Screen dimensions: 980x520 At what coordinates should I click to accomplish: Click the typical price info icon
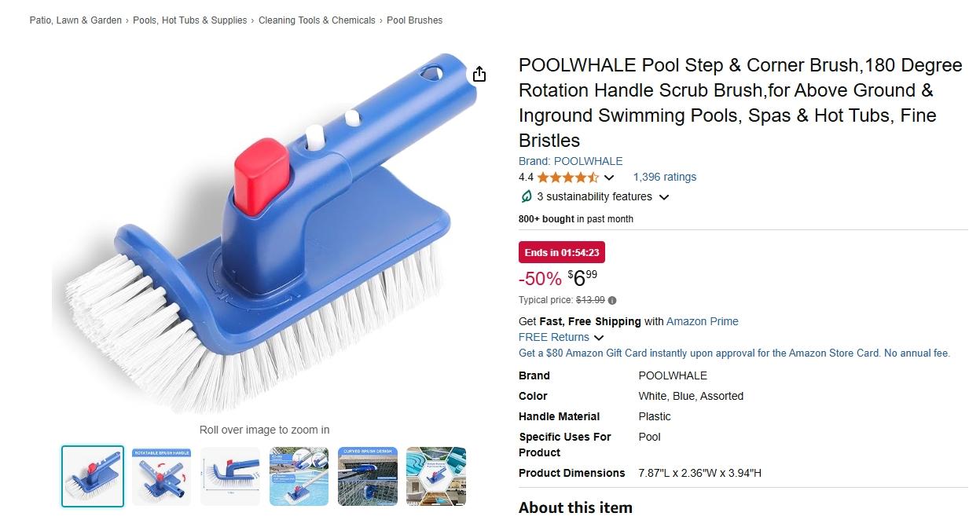612,300
